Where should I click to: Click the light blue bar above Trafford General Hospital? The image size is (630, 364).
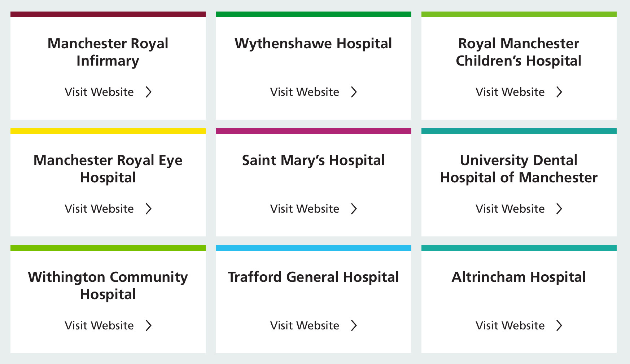click(313, 248)
